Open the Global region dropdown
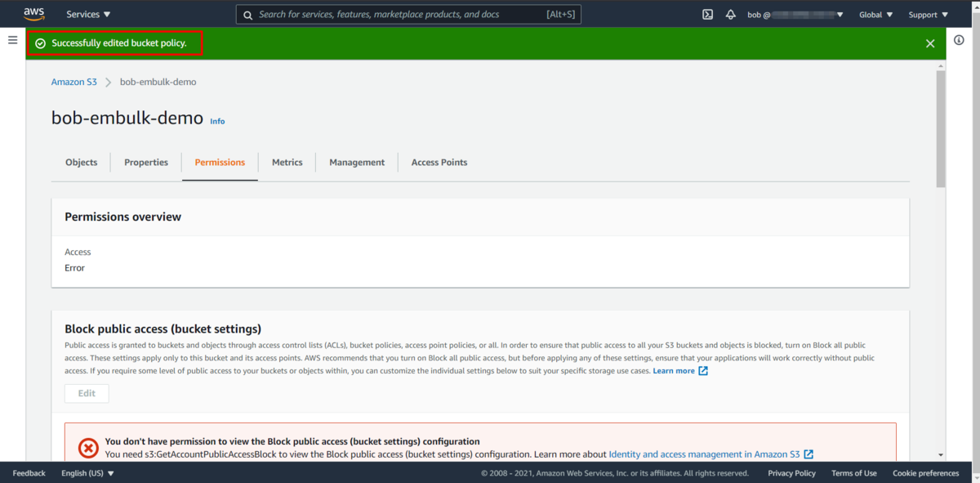 pyautogui.click(x=876, y=15)
